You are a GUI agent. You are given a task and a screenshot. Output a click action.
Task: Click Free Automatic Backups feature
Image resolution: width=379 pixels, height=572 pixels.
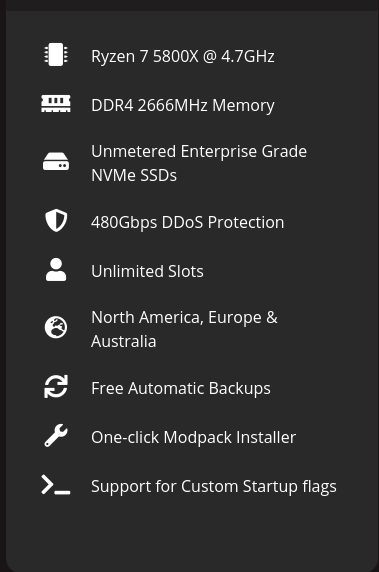pyautogui.click(x=181, y=388)
